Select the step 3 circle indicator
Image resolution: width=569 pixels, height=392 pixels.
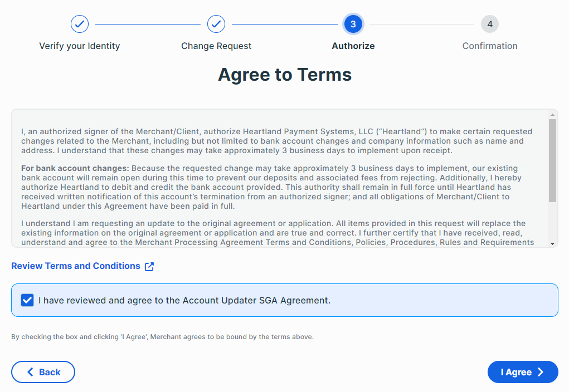(x=353, y=24)
